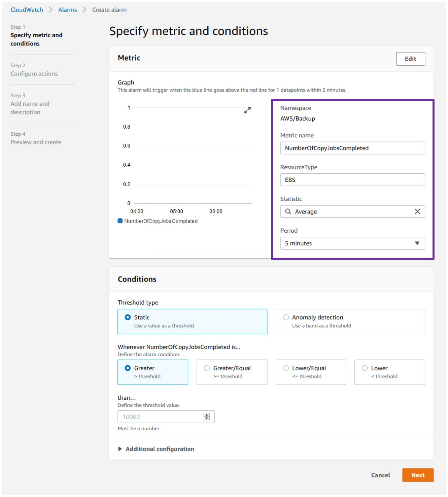Image resolution: width=448 pixels, height=497 pixels.
Task: Expand the graph to full size
Action: [x=247, y=110]
